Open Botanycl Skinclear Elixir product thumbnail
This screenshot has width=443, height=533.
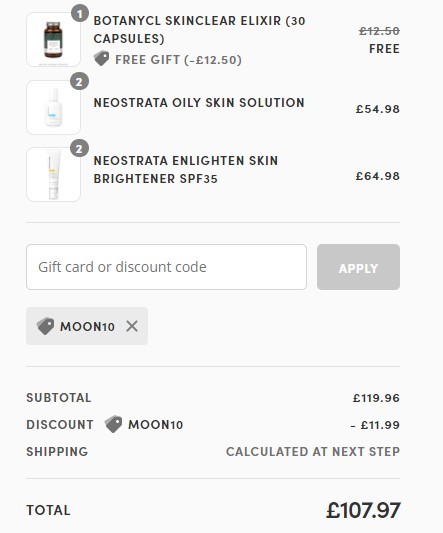(x=53, y=39)
